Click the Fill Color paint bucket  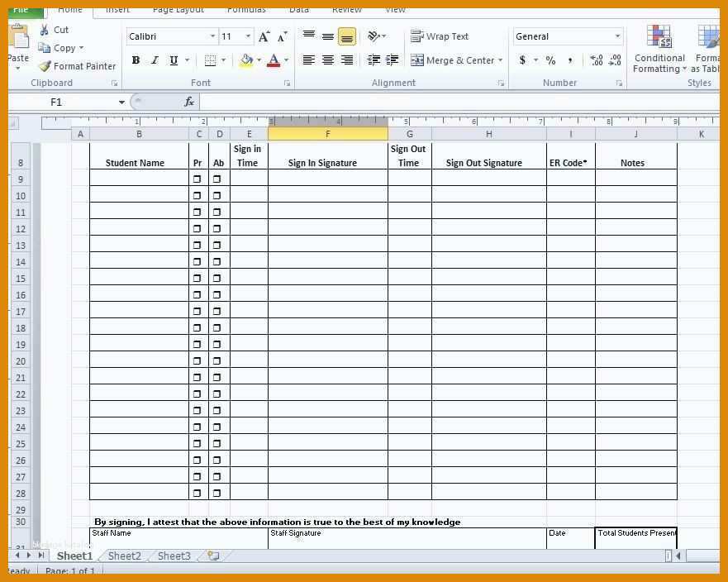(246, 60)
